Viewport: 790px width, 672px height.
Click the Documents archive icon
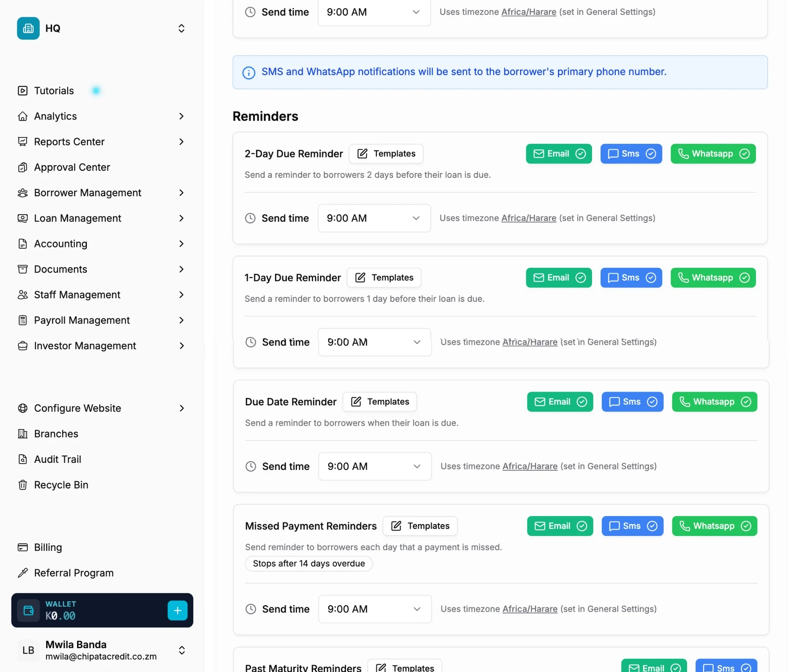[x=22, y=269]
